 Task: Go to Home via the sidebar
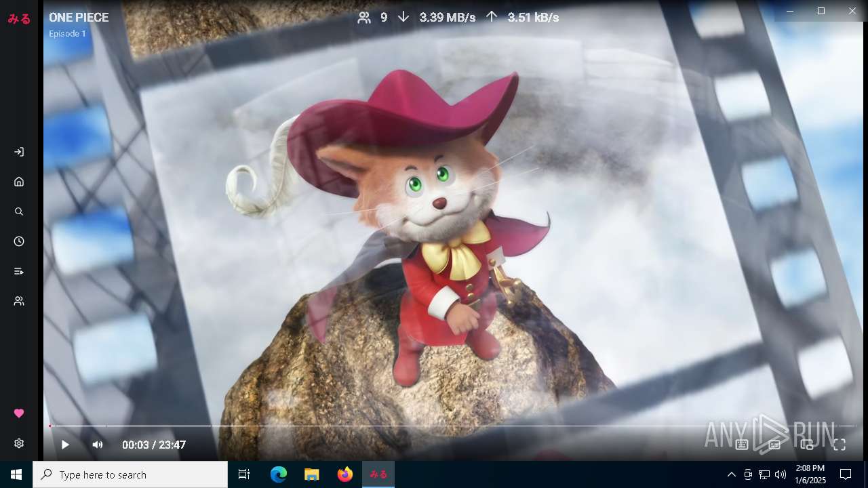pyautogui.click(x=19, y=182)
